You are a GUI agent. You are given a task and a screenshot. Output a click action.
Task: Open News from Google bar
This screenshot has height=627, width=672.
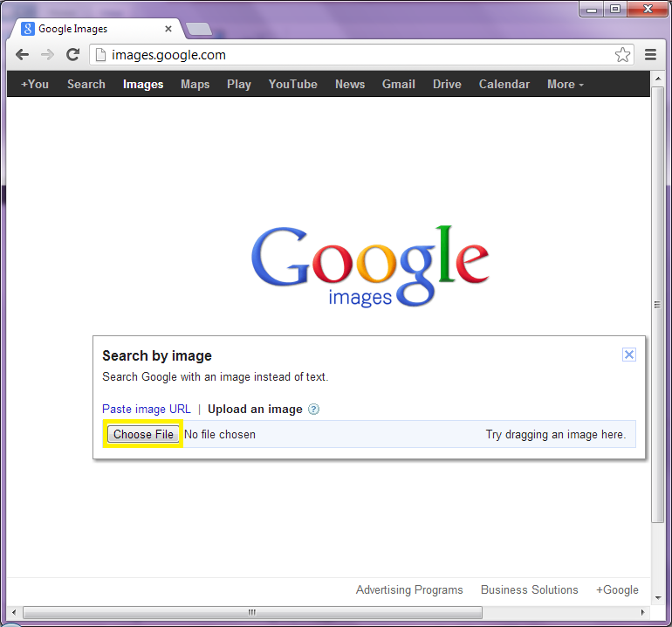(x=350, y=84)
